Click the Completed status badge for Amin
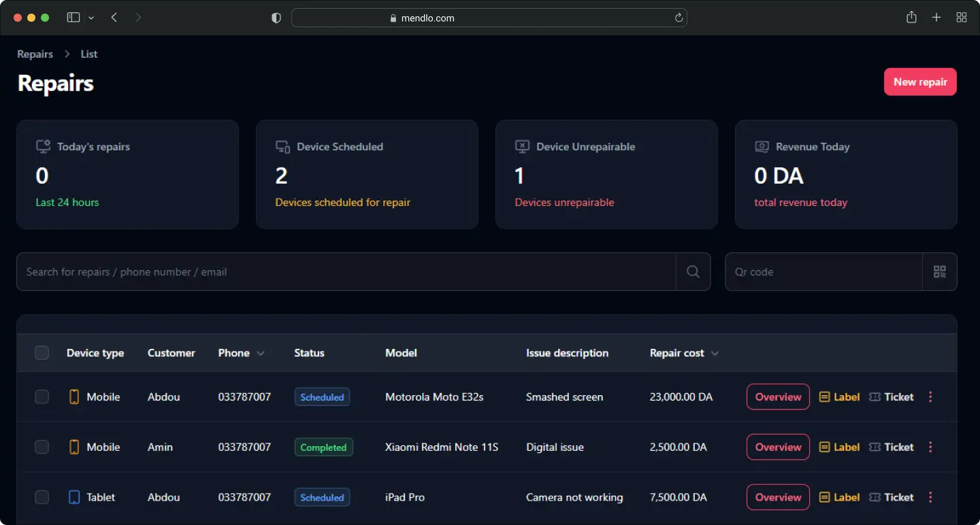 pyautogui.click(x=323, y=447)
